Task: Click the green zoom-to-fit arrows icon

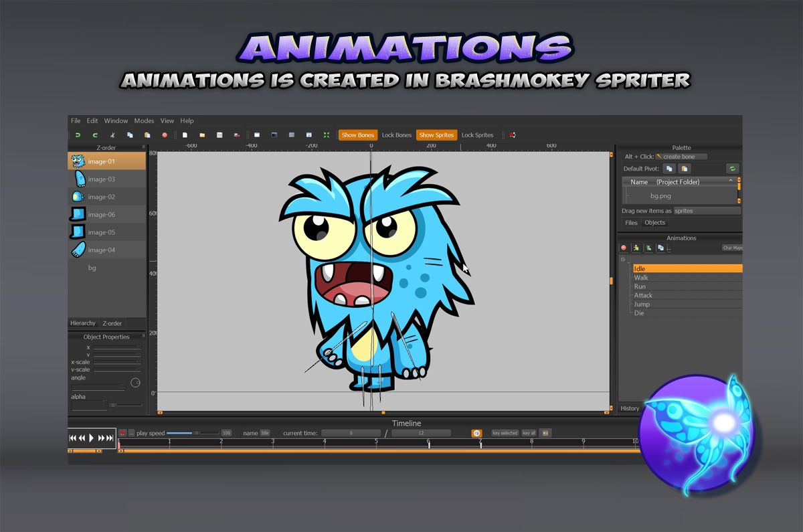Action: click(327, 135)
